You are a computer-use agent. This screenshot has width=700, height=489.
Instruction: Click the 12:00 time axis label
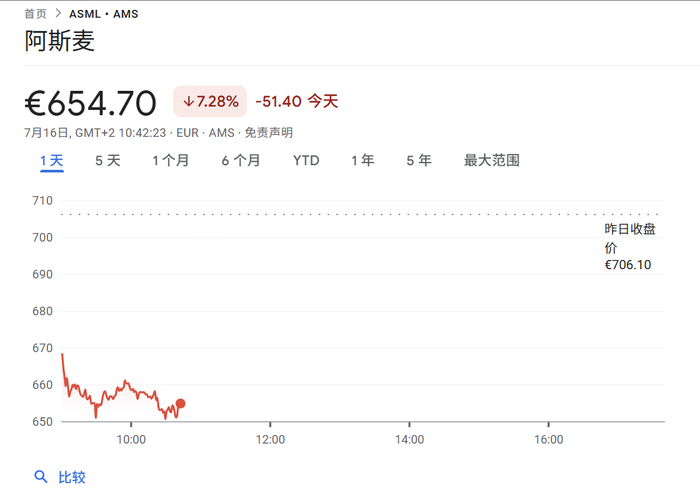[x=270, y=439]
